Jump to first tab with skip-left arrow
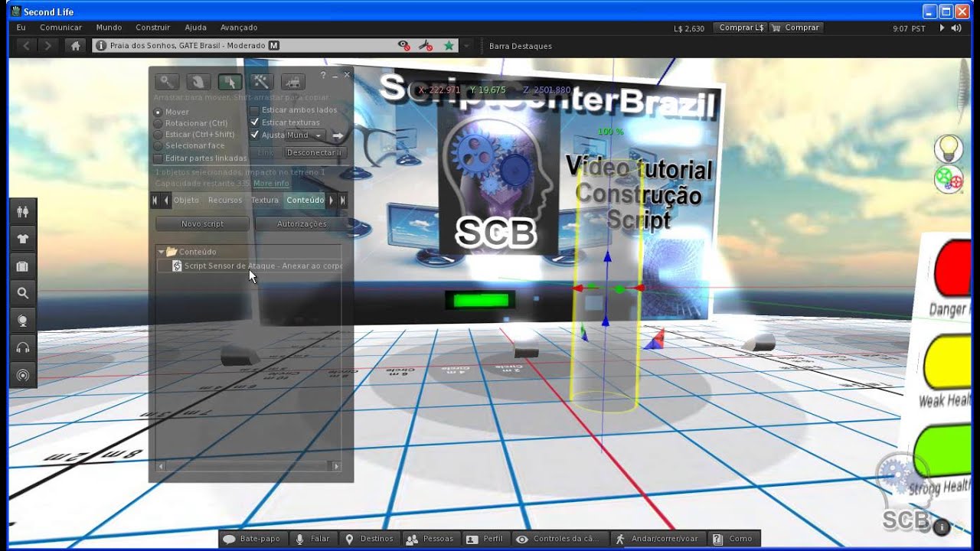This screenshot has width=980, height=551. (155, 201)
